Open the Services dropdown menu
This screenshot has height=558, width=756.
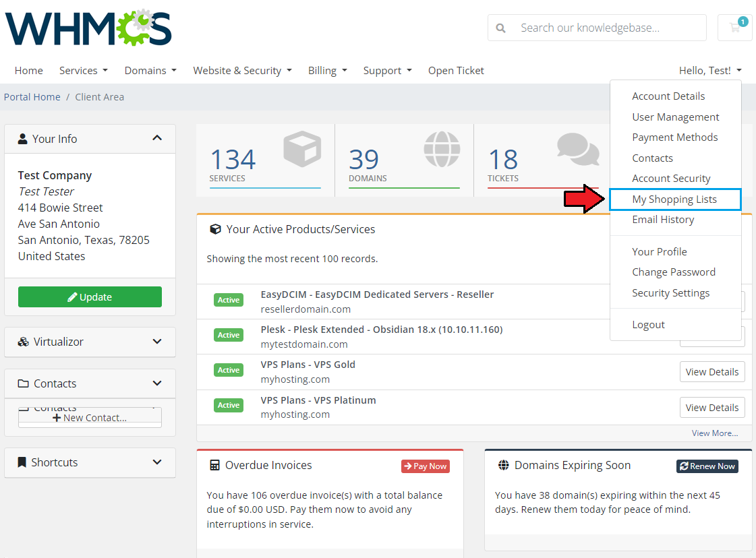84,70
